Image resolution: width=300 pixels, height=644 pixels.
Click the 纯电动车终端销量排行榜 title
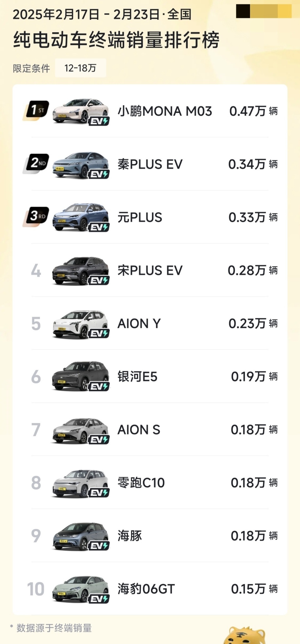point(116,40)
